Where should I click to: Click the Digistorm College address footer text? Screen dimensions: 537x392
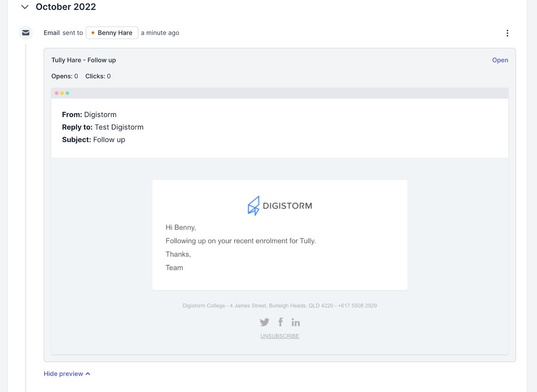[x=280, y=306]
